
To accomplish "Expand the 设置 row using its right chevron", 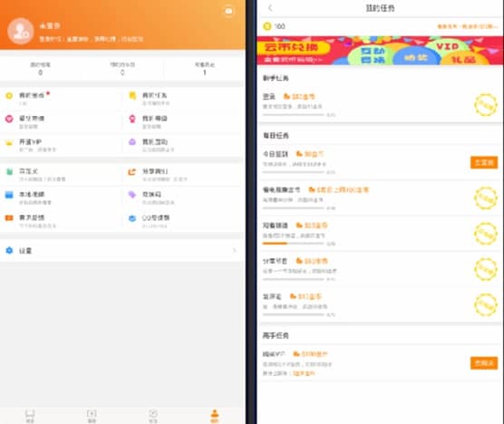I will [234, 250].
